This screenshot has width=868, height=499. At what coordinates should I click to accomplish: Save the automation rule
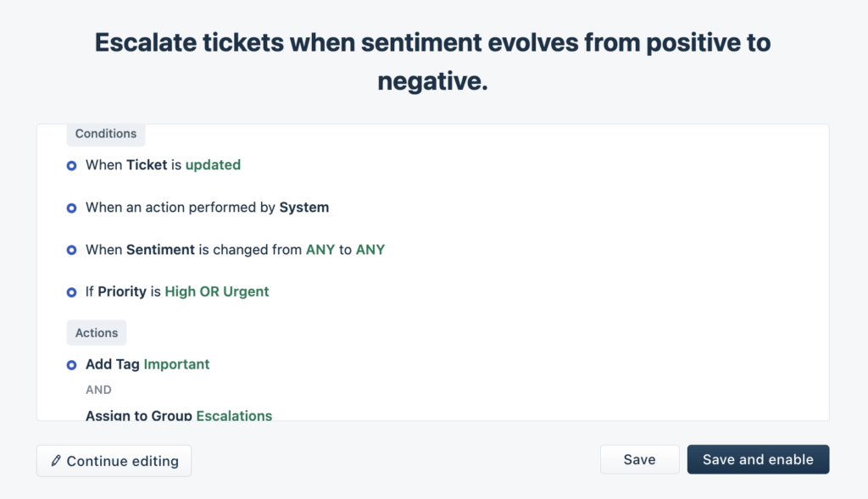click(639, 459)
